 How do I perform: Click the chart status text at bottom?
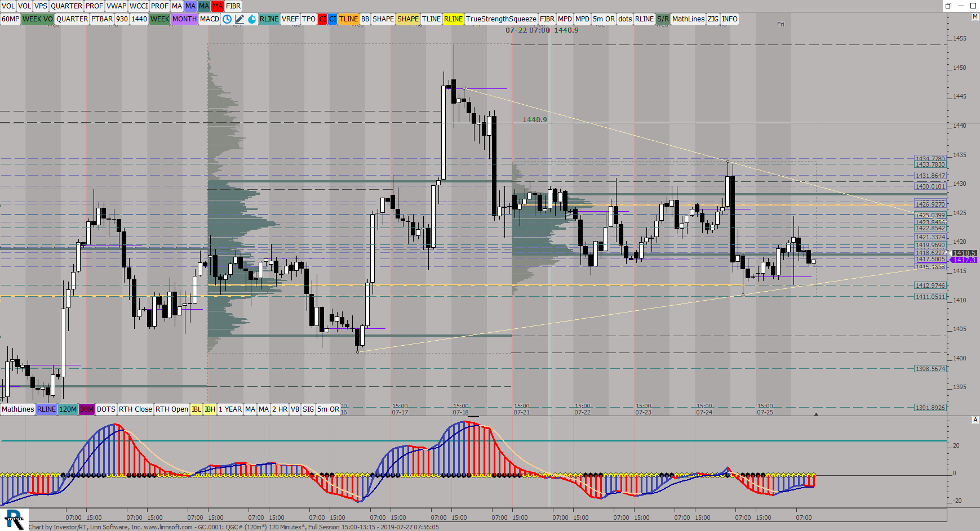coord(234,527)
